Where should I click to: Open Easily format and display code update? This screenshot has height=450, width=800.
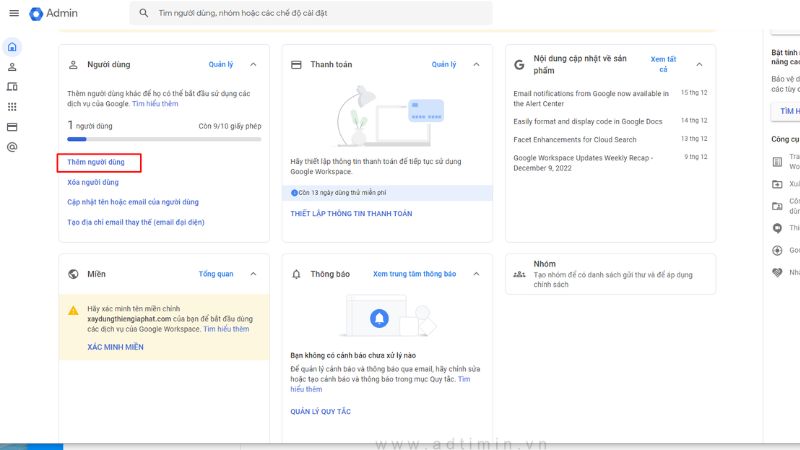point(588,121)
